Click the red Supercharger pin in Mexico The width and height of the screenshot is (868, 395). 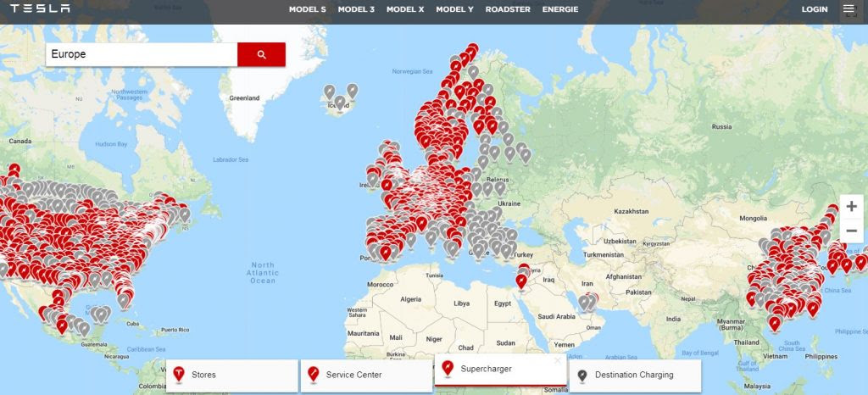pyautogui.click(x=62, y=325)
